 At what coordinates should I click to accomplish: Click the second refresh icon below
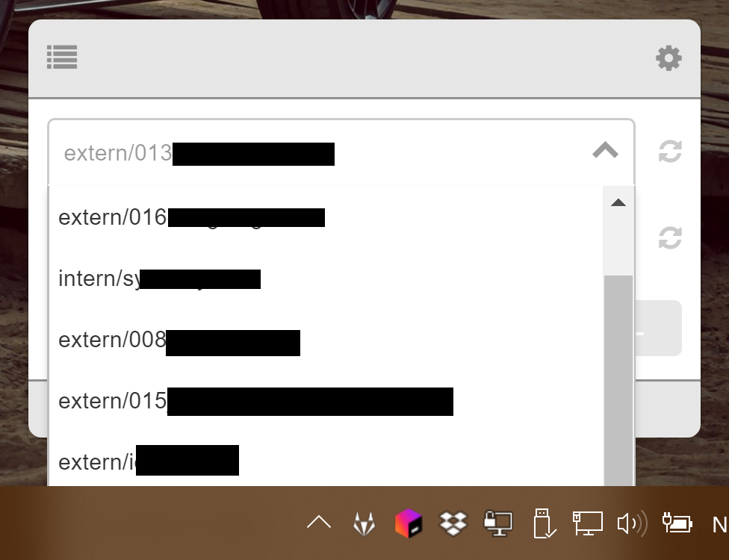point(670,238)
